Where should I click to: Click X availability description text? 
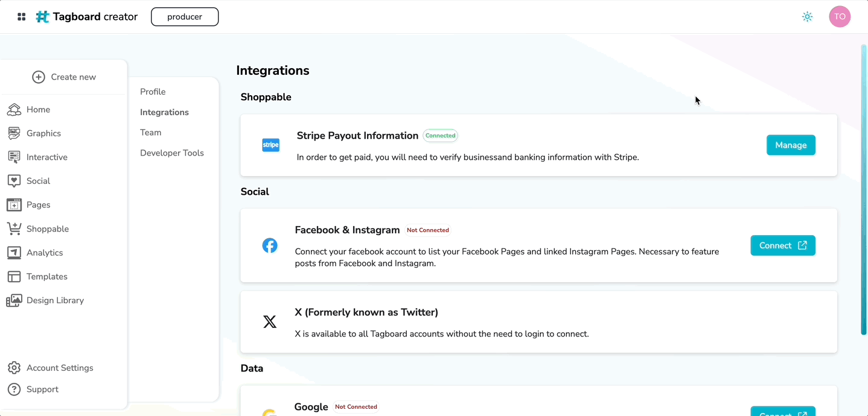pyautogui.click(x=442, y=334)
